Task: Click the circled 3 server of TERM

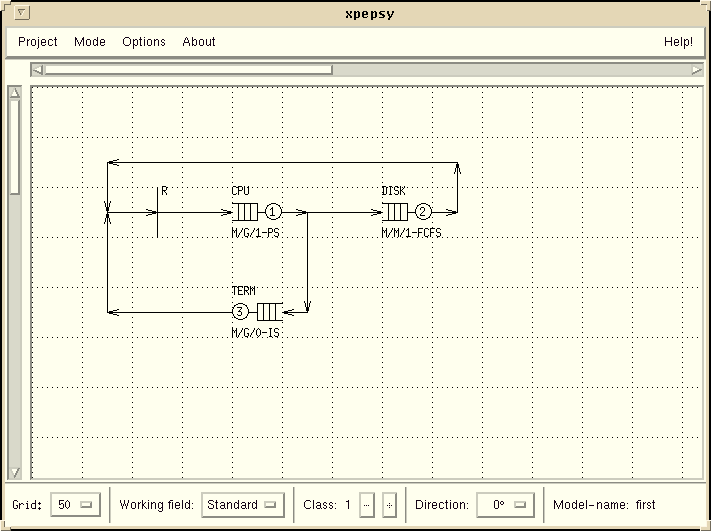Action: pyautogui.click(x=239, y=312)
